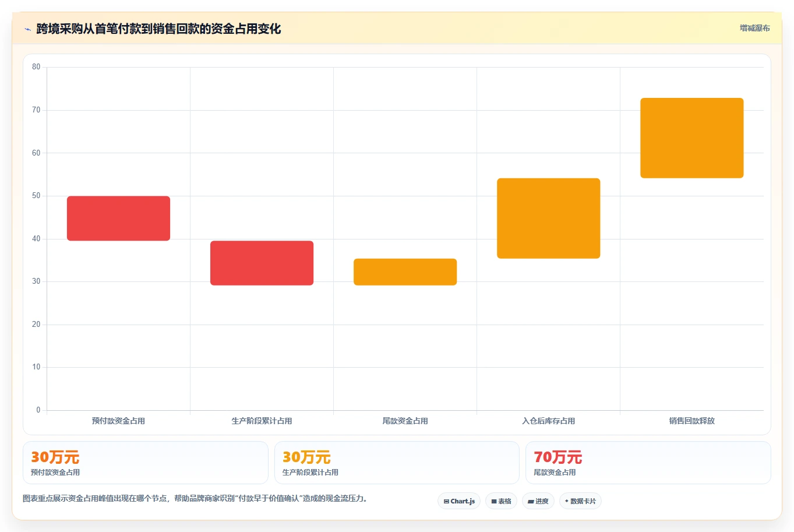Click the y-axis tick label 70
This screenshot has height=532, width=794.
tap(36, 110)
